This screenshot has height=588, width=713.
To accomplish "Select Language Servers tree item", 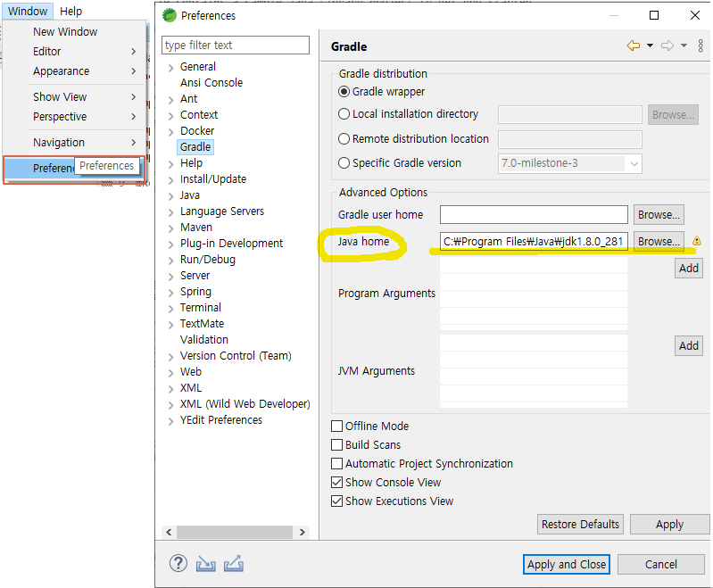I will [x=222, y=211].
